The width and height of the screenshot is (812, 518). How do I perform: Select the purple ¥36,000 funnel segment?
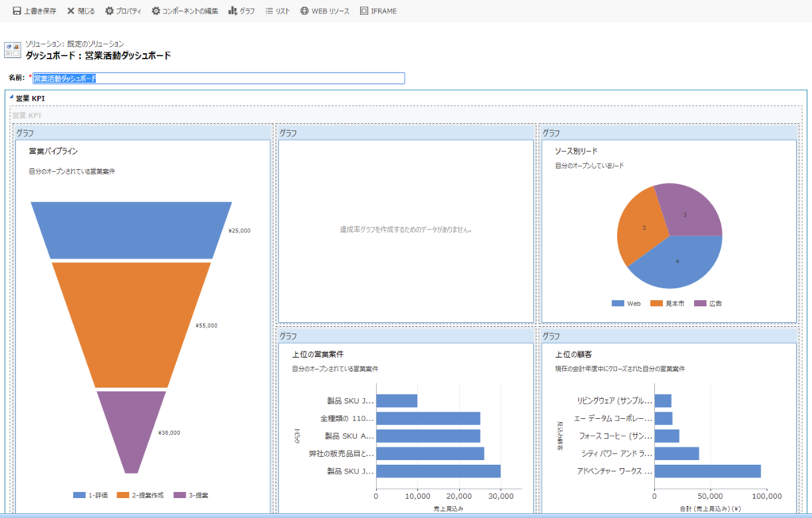pyautogui.click(x=132, y=432)
